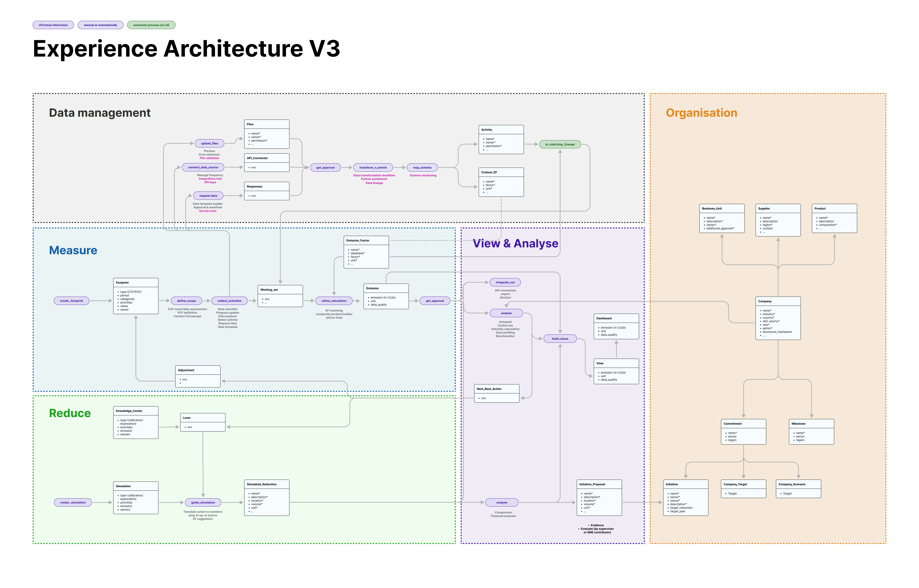Screen dimensions: 919x588
Task: Select the create_footprint action pill
Action: [71, 301]
